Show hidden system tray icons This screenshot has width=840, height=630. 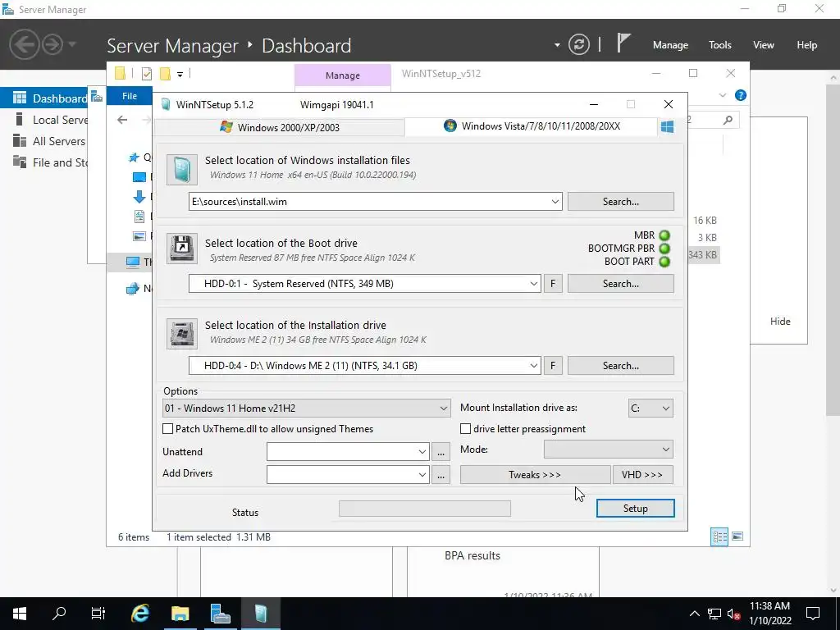694,614
